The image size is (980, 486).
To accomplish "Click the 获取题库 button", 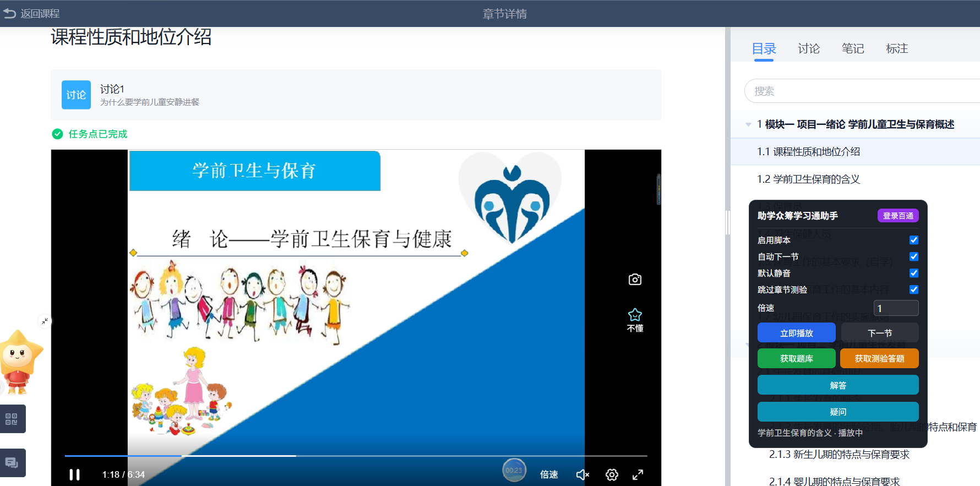I will pos(797,358).
